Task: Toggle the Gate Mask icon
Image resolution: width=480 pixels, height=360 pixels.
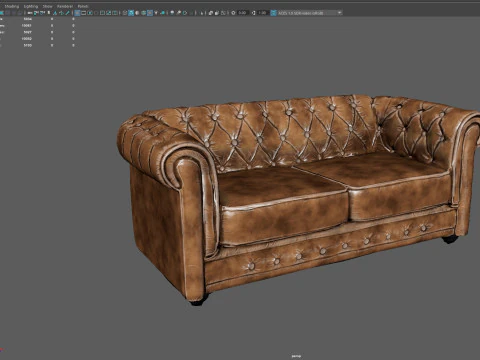Action: (x=96, y=13)
